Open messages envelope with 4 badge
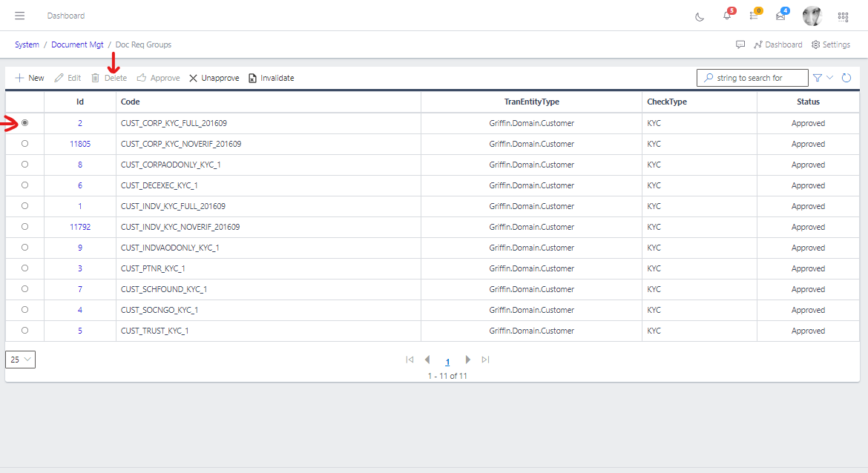Screen dimensions: 868x473 pos(780,16)
